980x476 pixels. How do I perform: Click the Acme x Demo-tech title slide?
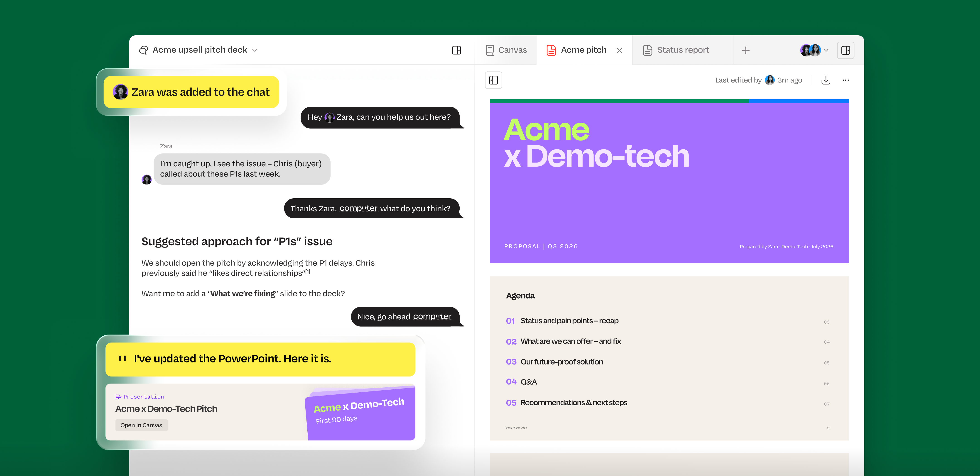669,181
